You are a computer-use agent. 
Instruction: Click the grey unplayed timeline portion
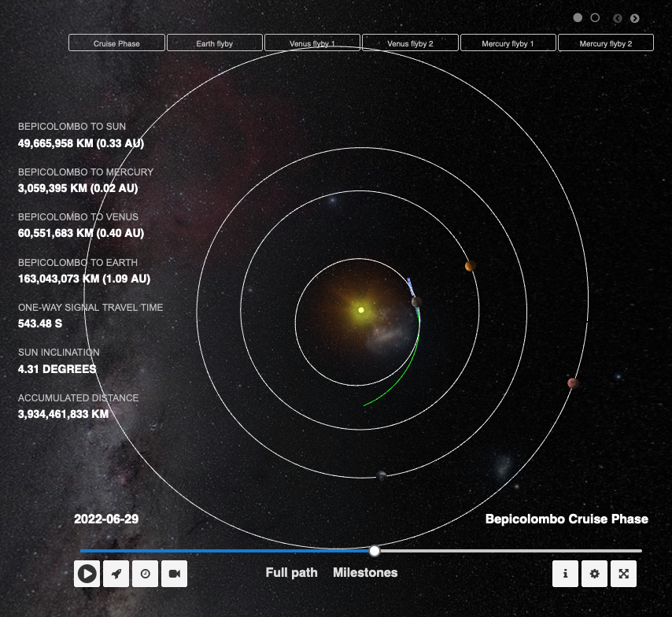click(x=511, y=551)
